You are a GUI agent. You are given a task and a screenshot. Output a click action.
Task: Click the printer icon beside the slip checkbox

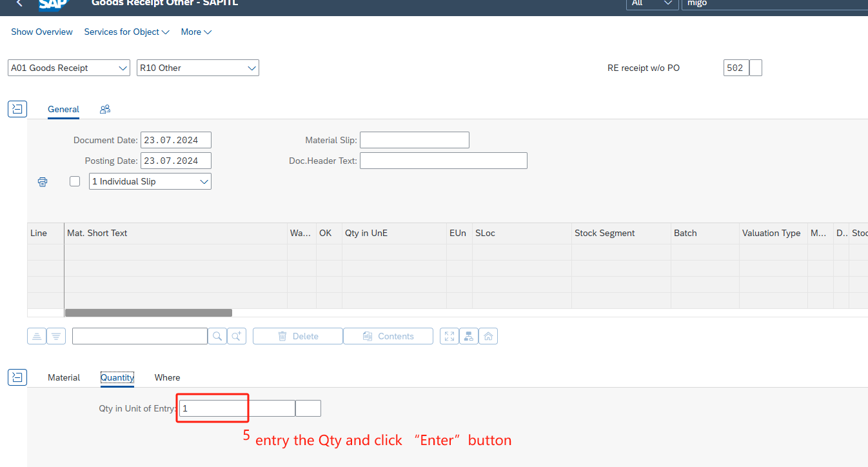coord(43,182)
